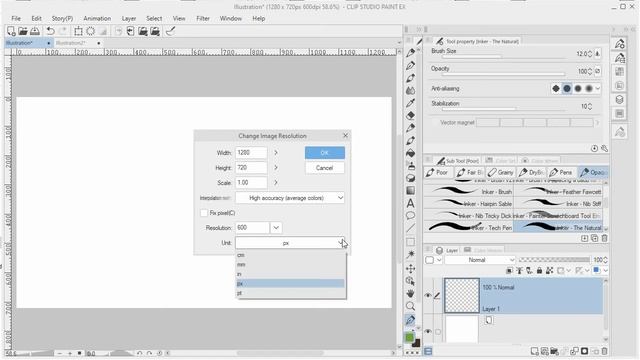The width and height of the screenshot is (640, 360).
Task: Open the anti-aliasing options dropdown arrow
Action: [598, 88]
